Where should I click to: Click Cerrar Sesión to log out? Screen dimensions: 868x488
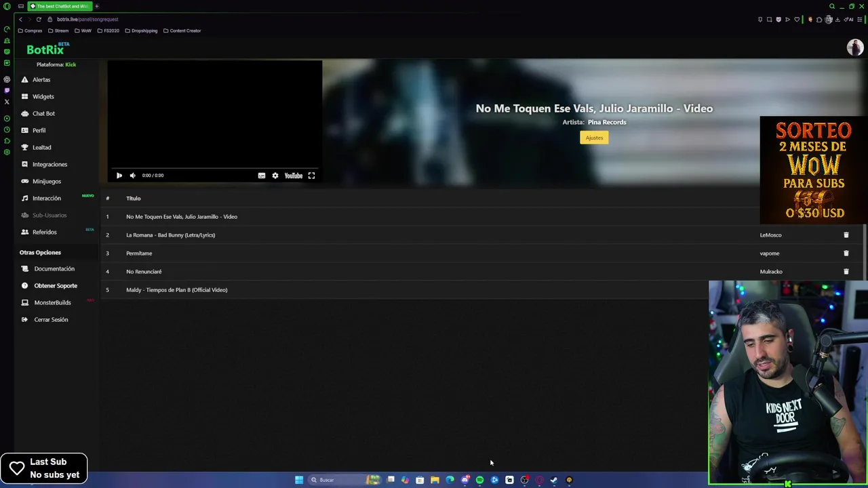(x=51, y=320)
